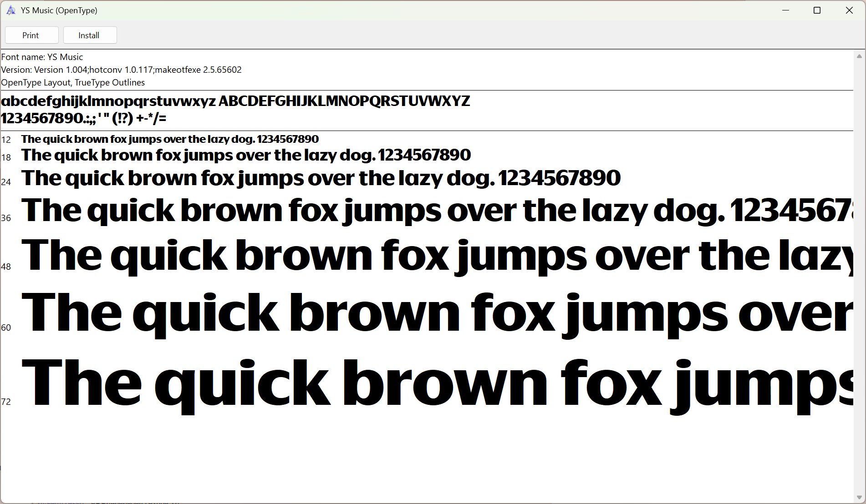
Task: Click the Version 1.004 info line
Action: pyautogui.click(x=121, y=70)
